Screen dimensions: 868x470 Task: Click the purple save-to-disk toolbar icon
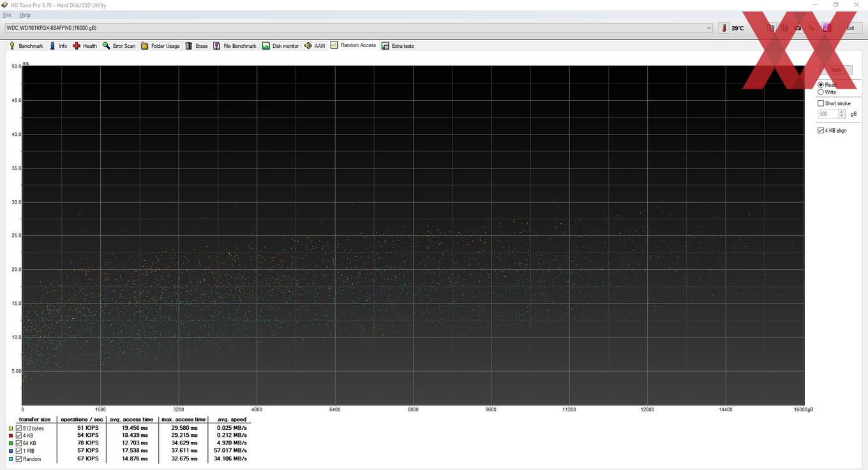[826, 28]
